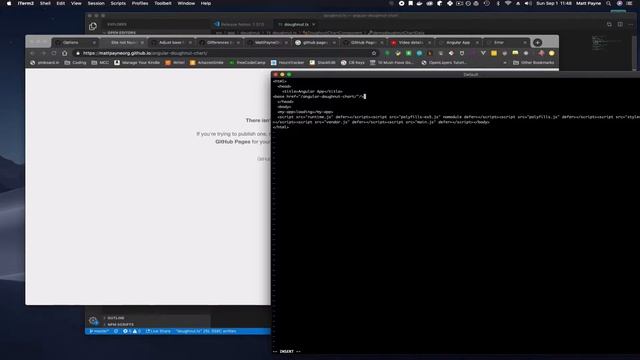Expand the NPM Scripts section in VS Code
This screenshot has height=360, width=640.
[120, 324]
